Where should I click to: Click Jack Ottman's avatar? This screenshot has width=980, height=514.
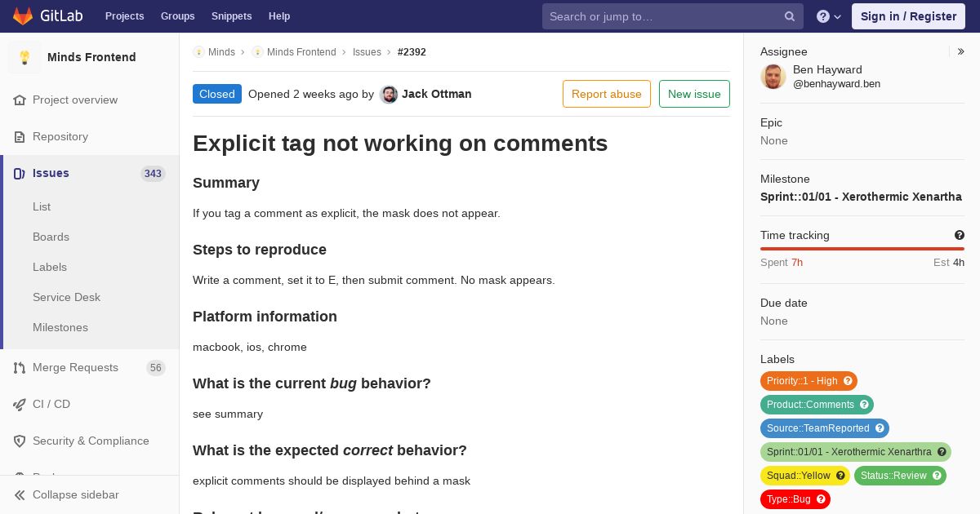click(x=389, y=95)
